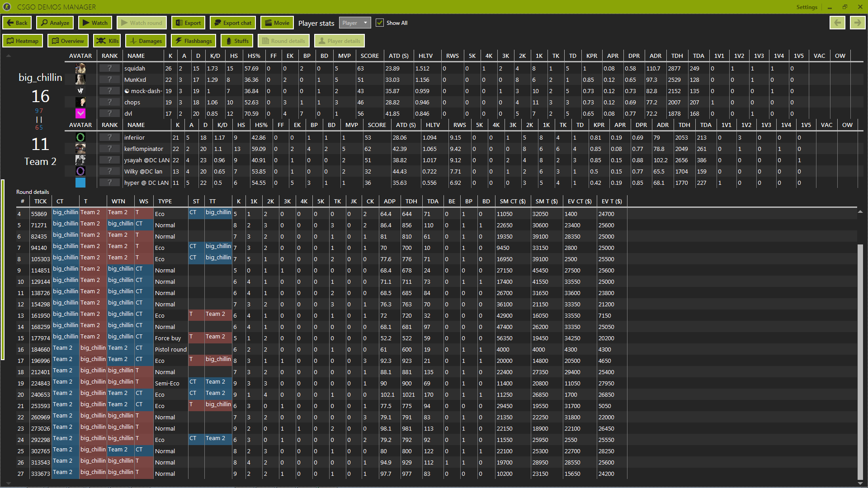
Task: Open the Stuffs view
Action: [x=237, y=41]
